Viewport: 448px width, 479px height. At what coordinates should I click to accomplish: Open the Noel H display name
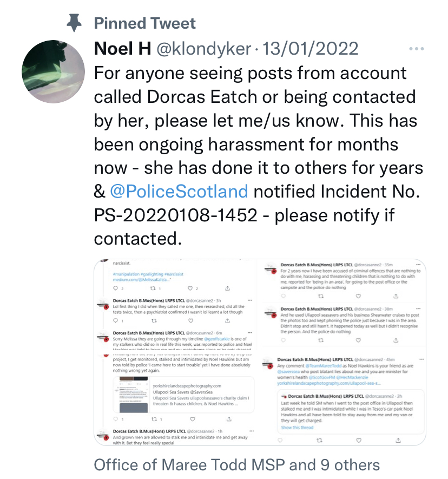point(122,49)
